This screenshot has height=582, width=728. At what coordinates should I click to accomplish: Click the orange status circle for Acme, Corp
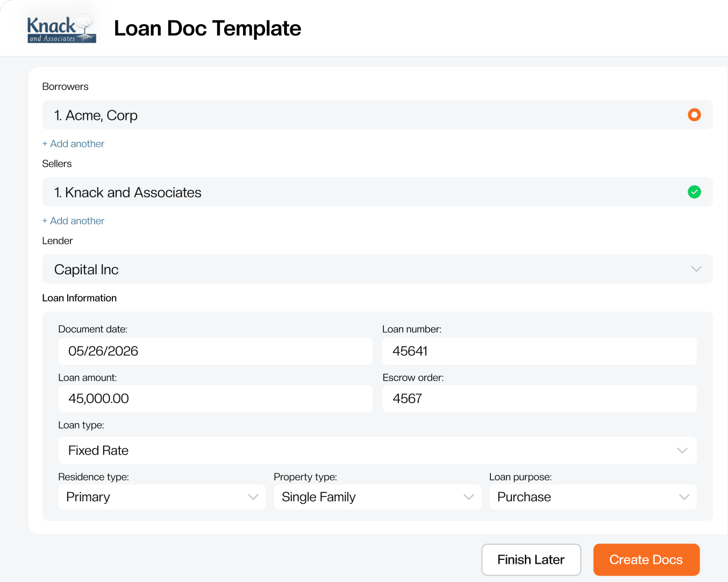tap(694, 115)
